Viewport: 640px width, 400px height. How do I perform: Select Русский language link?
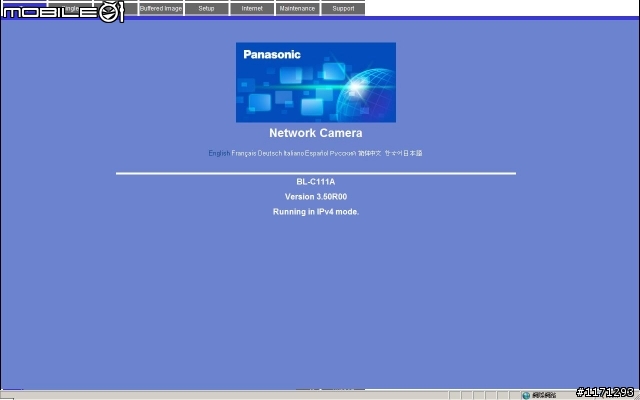[x=343, y=153]
